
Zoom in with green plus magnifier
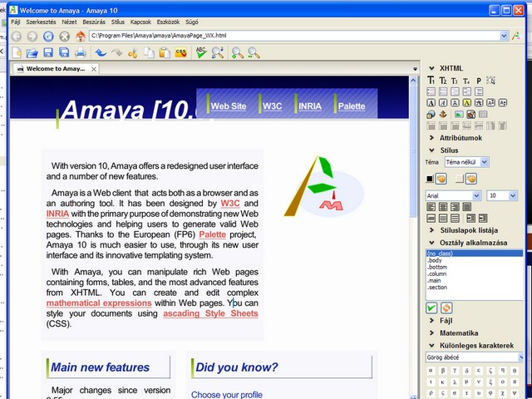point(237,52)
